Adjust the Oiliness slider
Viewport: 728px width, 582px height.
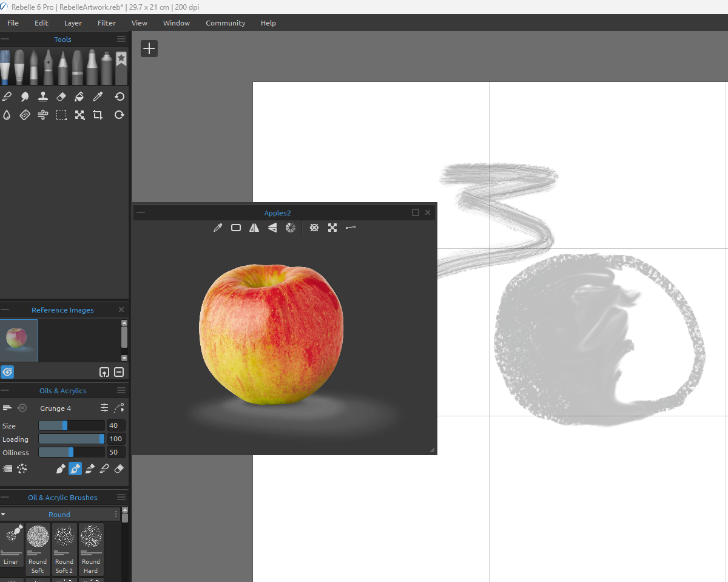(72, 452)
